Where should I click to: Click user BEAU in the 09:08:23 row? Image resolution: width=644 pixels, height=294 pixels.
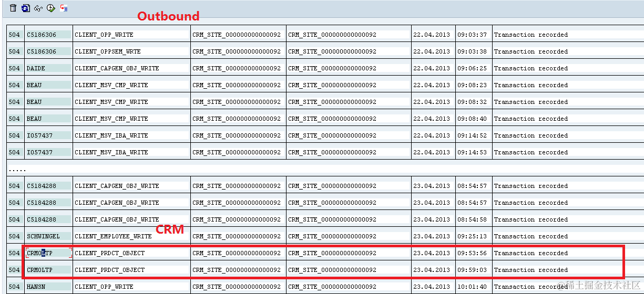click(x=48, y=85)
